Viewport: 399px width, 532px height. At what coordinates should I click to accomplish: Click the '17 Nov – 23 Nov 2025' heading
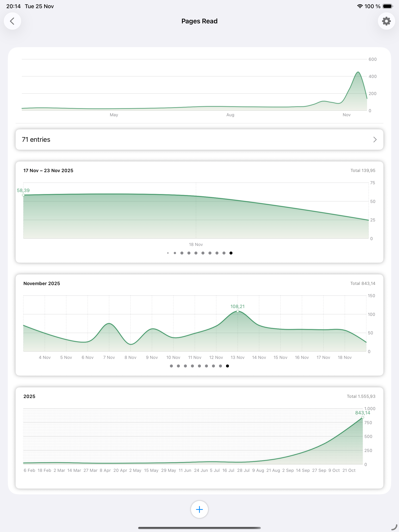click(x=48, y=171)
